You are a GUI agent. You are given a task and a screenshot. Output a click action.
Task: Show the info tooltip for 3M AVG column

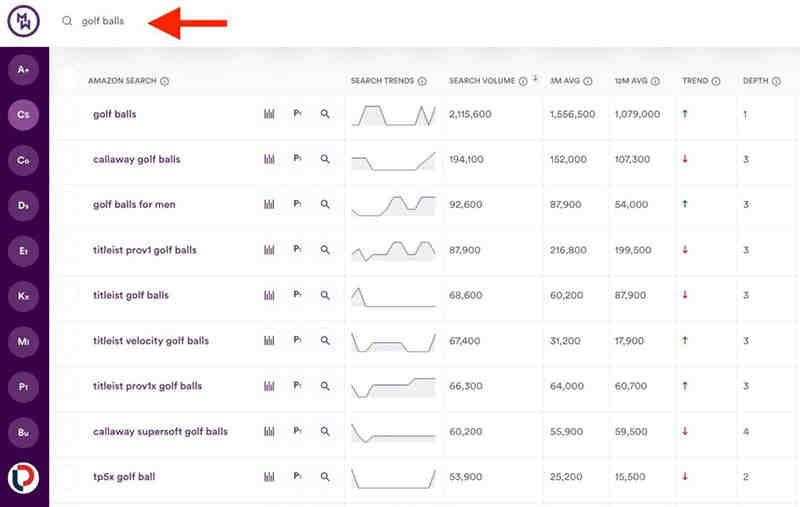pos(588,81)
